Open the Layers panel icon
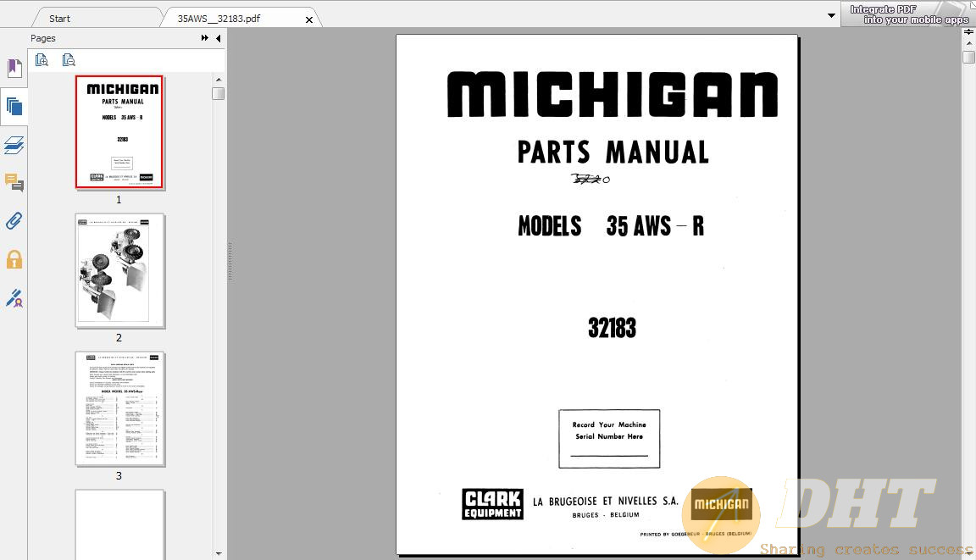Image resolution: width=976 pixels, height=560 pixels. (14, 145)
